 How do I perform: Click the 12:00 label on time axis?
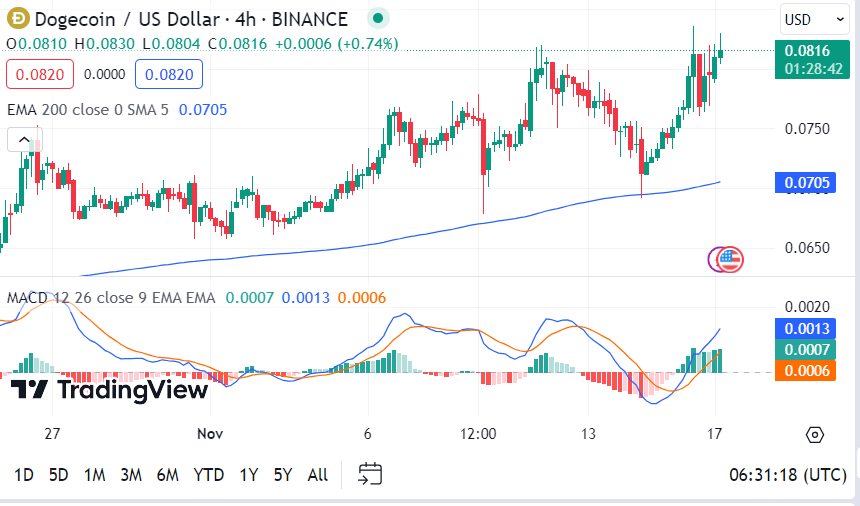478,434
